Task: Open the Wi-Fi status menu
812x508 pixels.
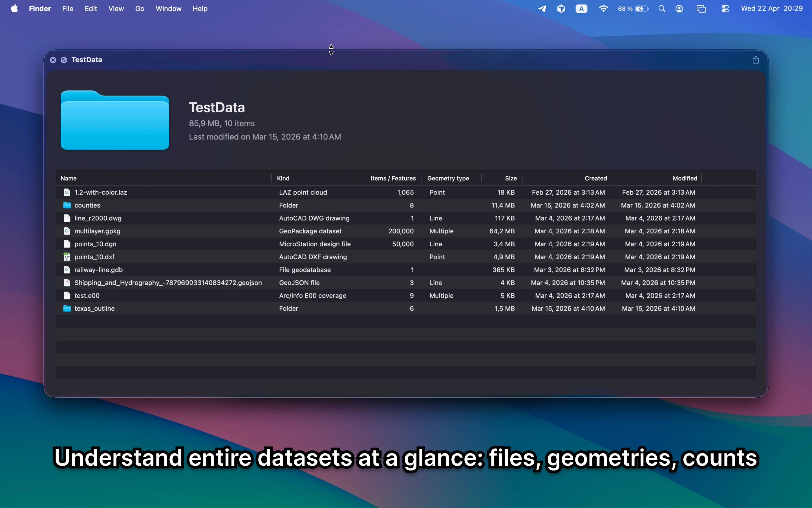Action: (603, 9)
